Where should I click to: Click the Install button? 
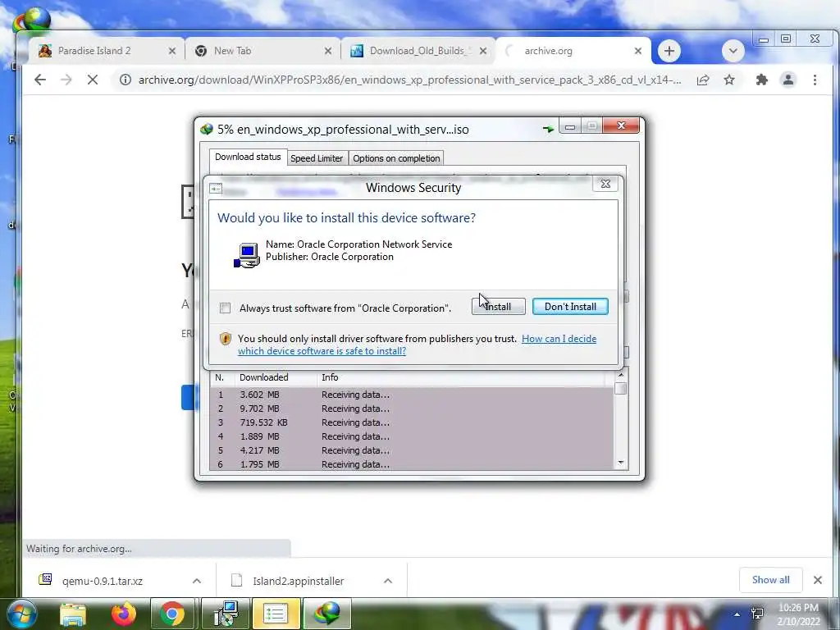(x=498, y=307)
